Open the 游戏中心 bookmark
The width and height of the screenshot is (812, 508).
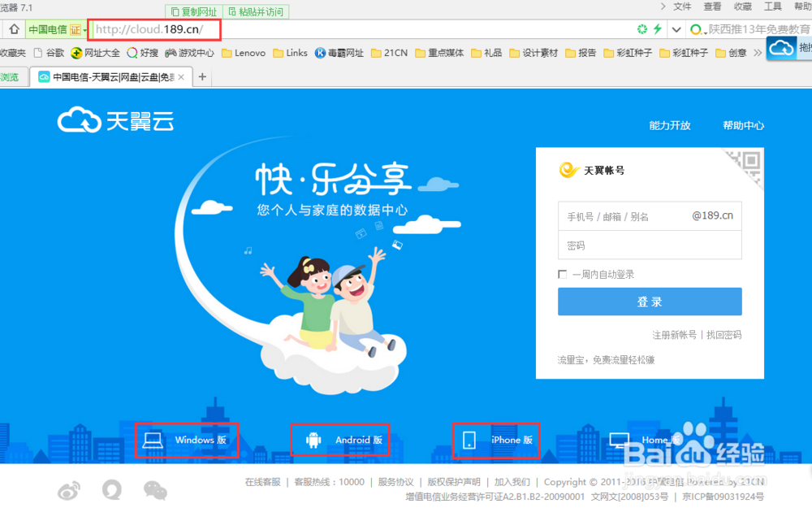[189, 53]
